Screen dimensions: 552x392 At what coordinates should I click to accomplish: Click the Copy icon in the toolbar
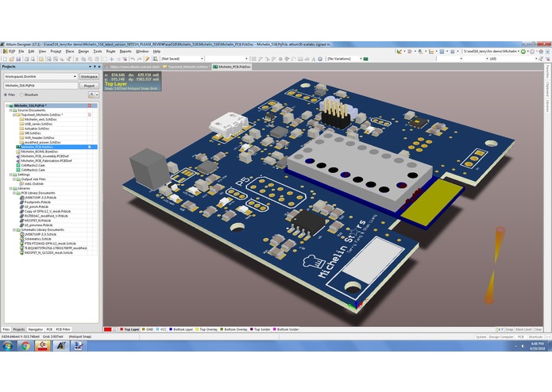pyautogui.click(x=83, y=59)
